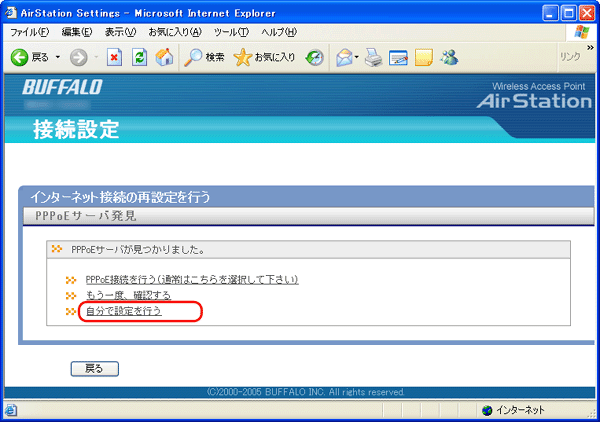Stop page loading with the red X icon

click(114, 57)
